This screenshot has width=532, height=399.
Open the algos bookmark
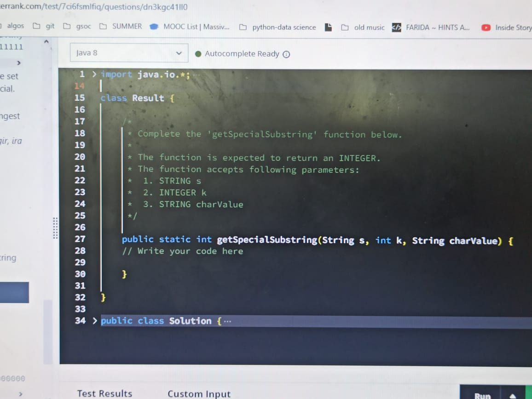pos(15,26)
